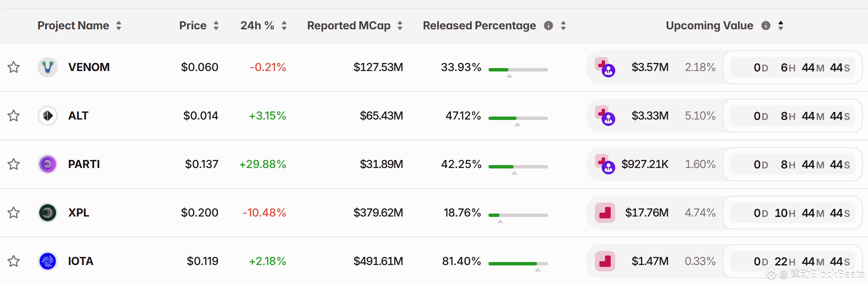Click the VENOM token logo icon

[48, 67]
